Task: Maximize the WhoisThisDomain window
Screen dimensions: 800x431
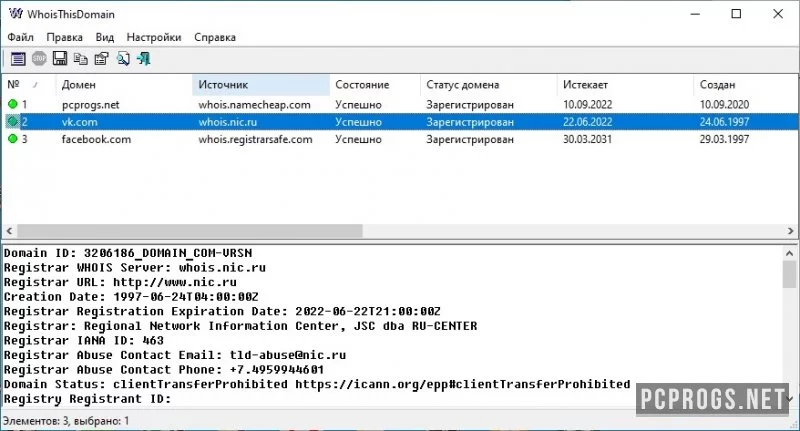Action: coord(736,14)
